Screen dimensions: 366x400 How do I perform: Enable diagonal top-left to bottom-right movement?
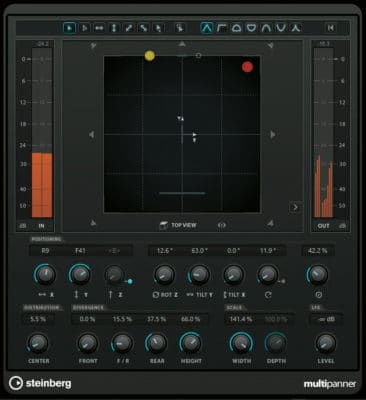coord(143,28)
